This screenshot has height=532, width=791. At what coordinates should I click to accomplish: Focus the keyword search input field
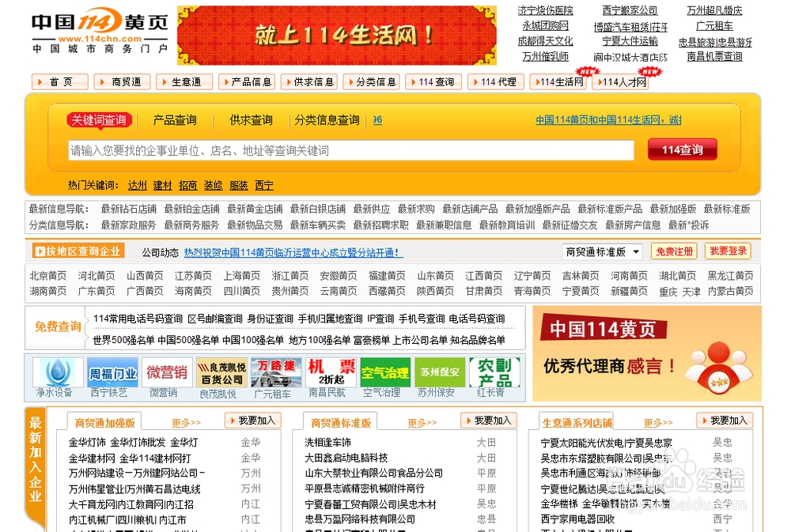pos(351,150)
